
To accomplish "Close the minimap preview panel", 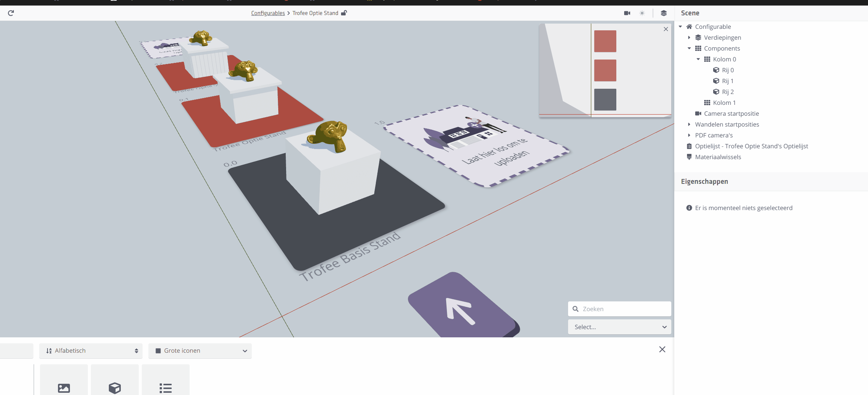I will point(666,29).
